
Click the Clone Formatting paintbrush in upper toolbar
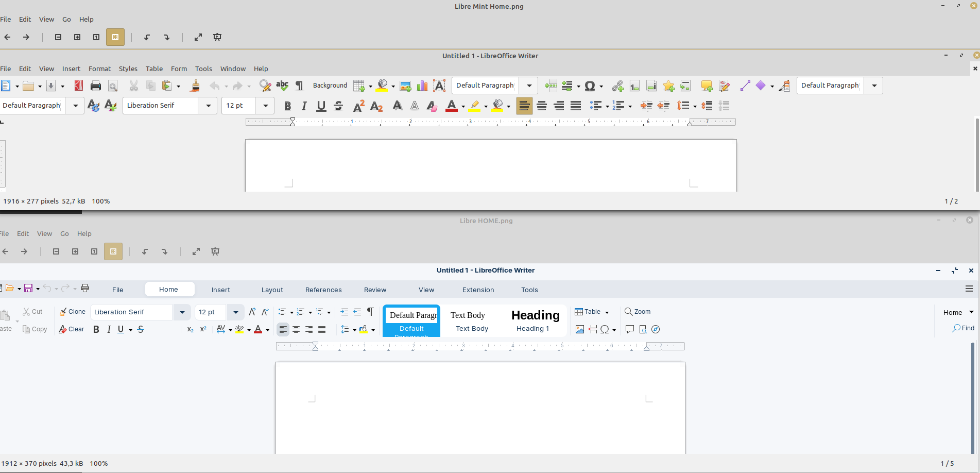195,86
